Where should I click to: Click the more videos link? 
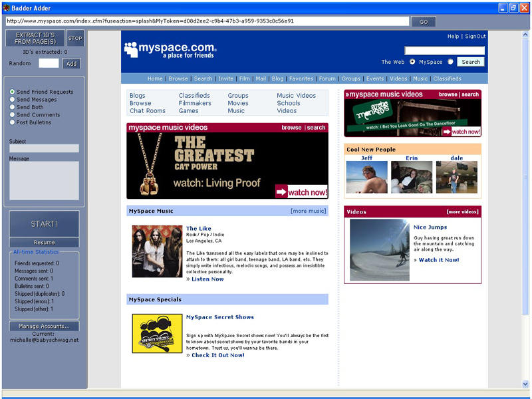462,211
